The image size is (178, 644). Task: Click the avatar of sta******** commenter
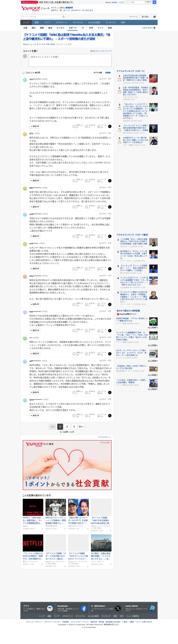[25, 80]
